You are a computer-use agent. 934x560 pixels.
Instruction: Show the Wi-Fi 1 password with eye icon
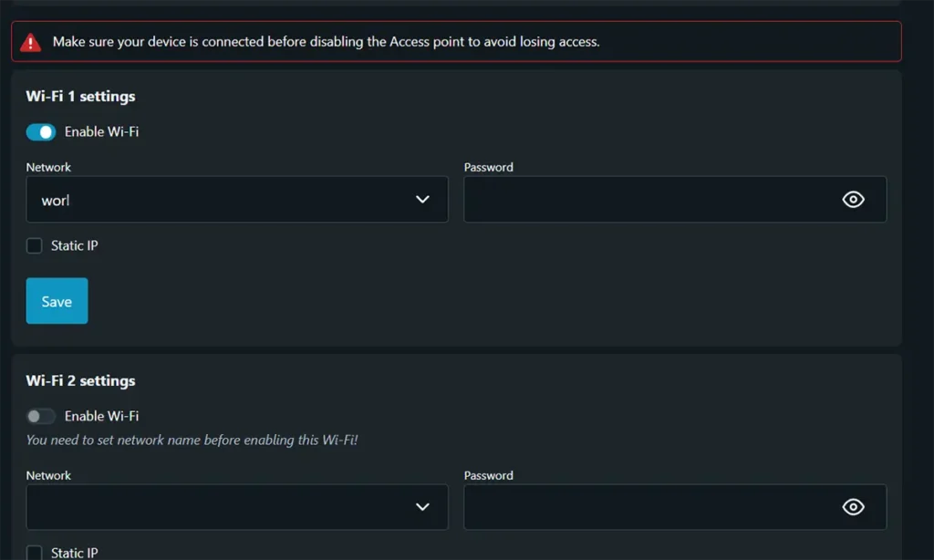point(853,200)
